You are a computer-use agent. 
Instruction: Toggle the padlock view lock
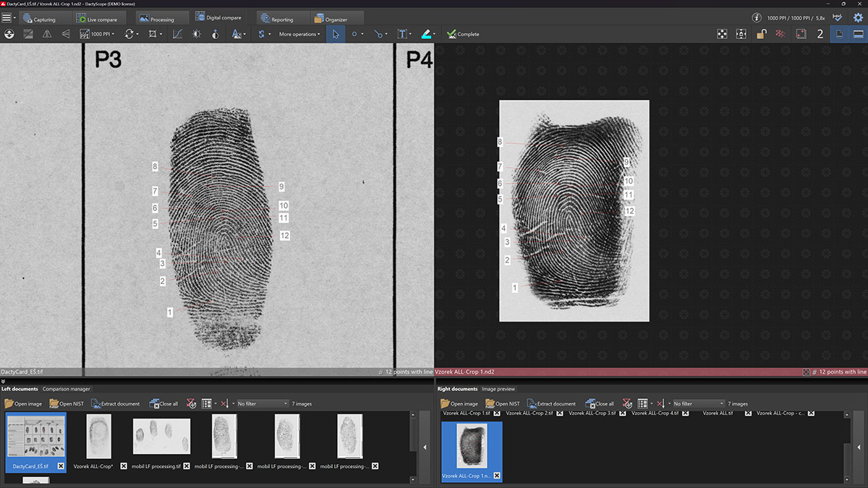click(761, 34)
